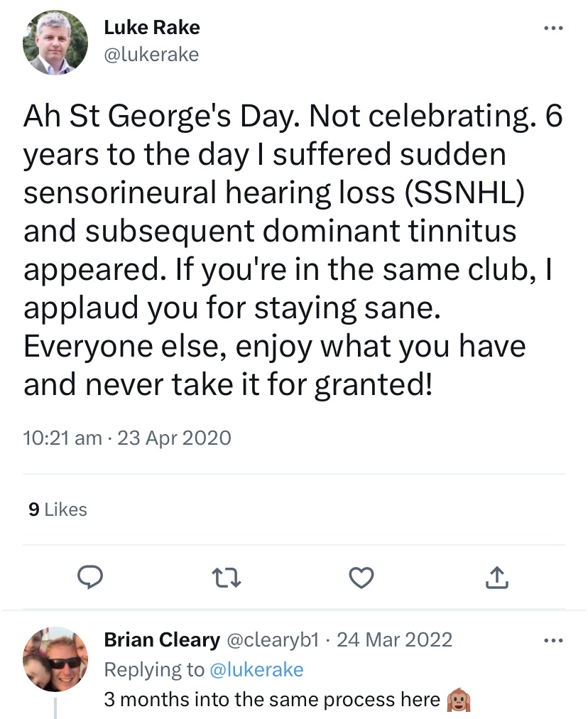Open Luke Rake's profile picture
Image resolution: width=588 pixels, height=719 pixels.
tap(55, 43)
